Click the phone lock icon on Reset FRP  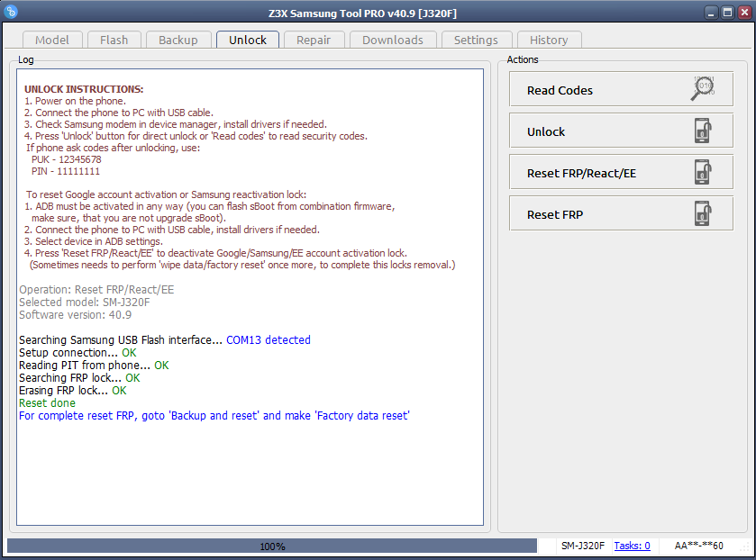coord(703,213)
